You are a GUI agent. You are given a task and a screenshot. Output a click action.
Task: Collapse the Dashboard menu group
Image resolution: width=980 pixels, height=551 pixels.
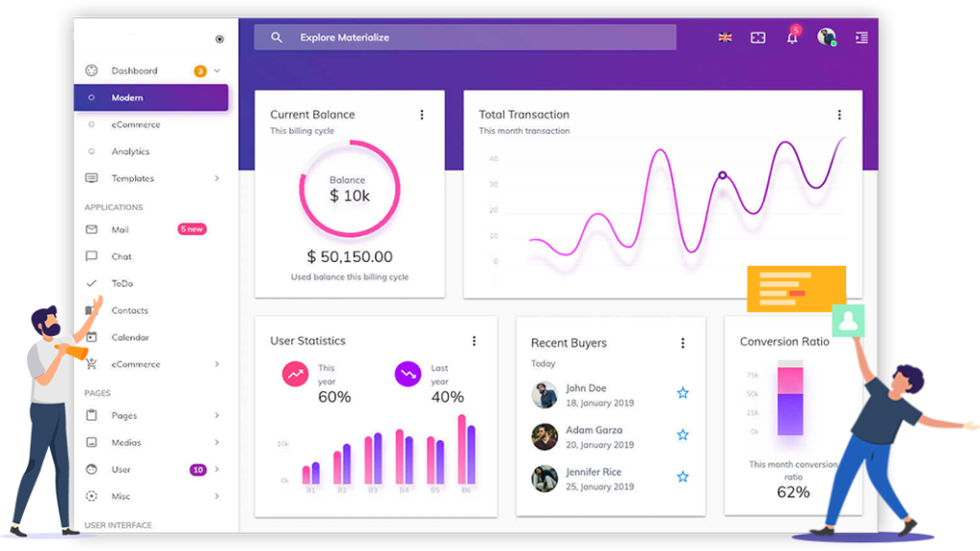click(217, 71)
